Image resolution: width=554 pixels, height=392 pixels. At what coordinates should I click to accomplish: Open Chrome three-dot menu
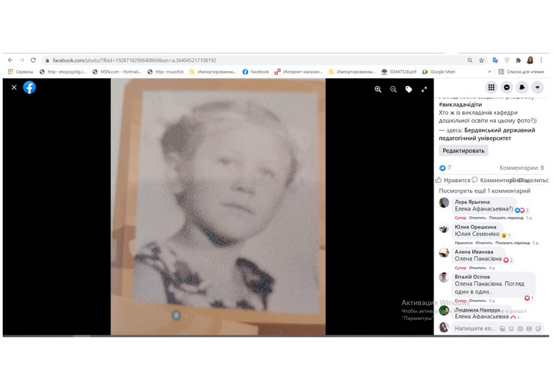pos(542,60)
